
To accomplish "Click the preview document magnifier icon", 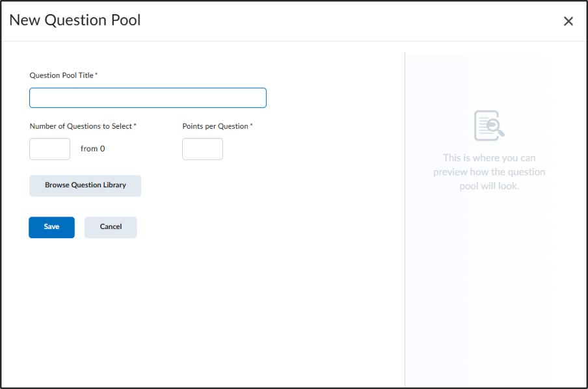I will (x=489, y=126).
